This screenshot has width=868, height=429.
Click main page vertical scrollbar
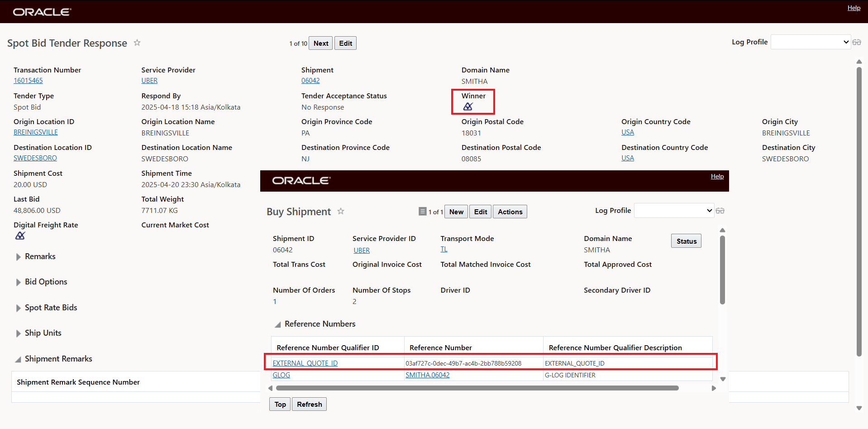click(x=859, y=212)
